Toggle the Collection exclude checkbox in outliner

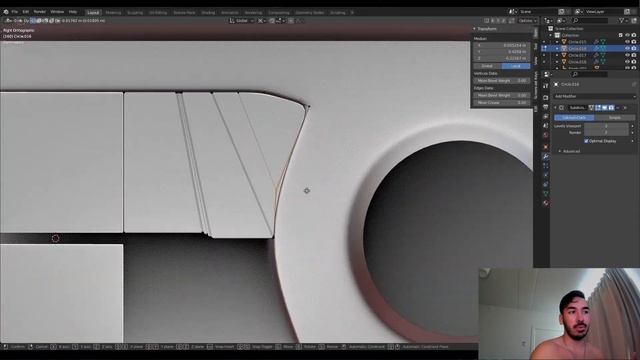click(620, 35)
